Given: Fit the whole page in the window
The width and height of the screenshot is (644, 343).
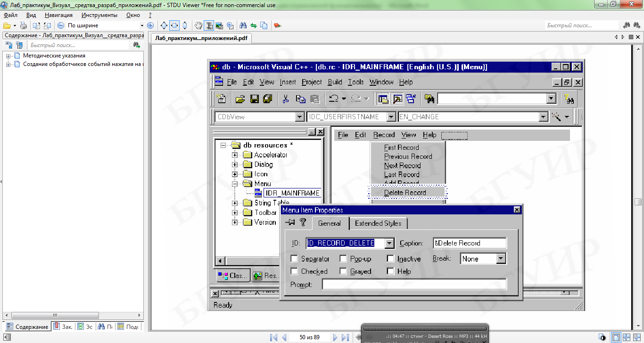Looking at the screenshot, I should pyautogui.click(x=164, y=25).
